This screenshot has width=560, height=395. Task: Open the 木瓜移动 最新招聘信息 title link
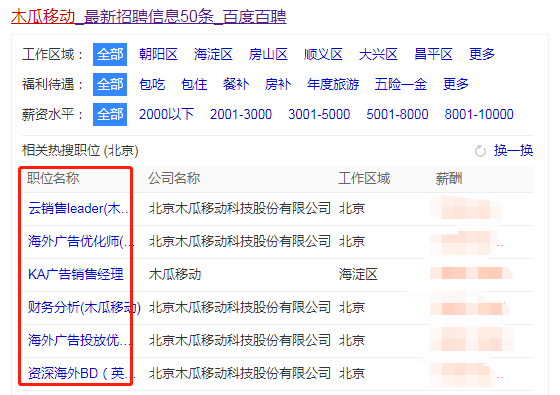pos(149,16)
